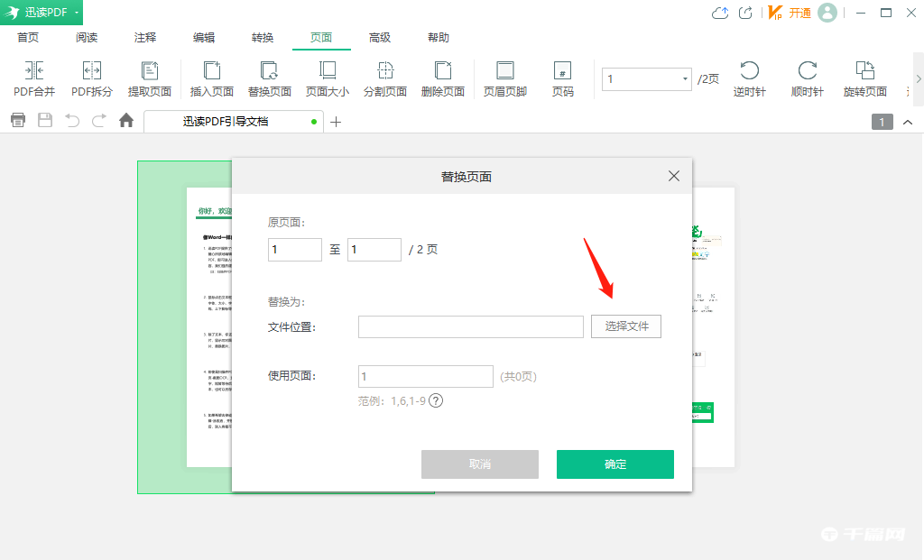Open the 旋转页面 rotate pages tool
The height and width of the screenshot is (560, 924).
point(864,78)
